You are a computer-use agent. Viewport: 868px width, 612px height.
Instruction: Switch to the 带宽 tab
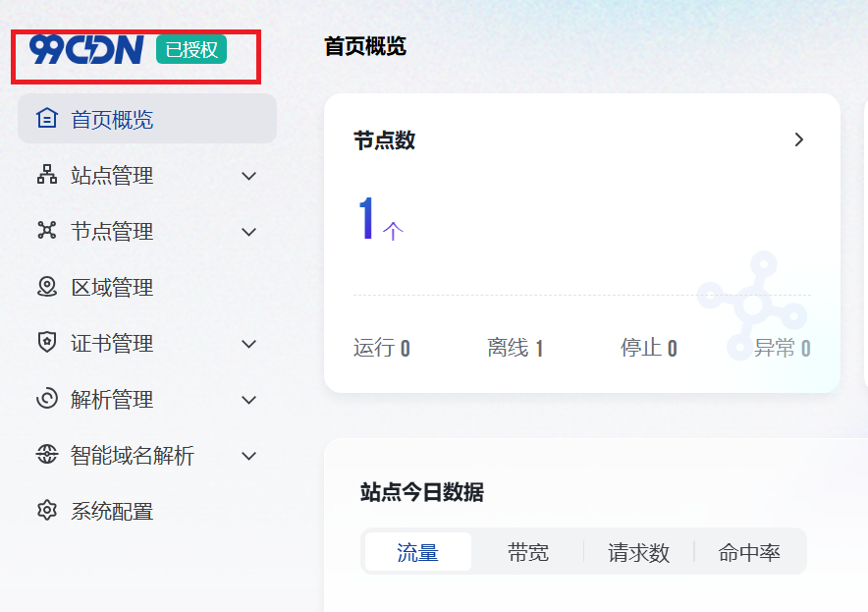tap(527, 552)
